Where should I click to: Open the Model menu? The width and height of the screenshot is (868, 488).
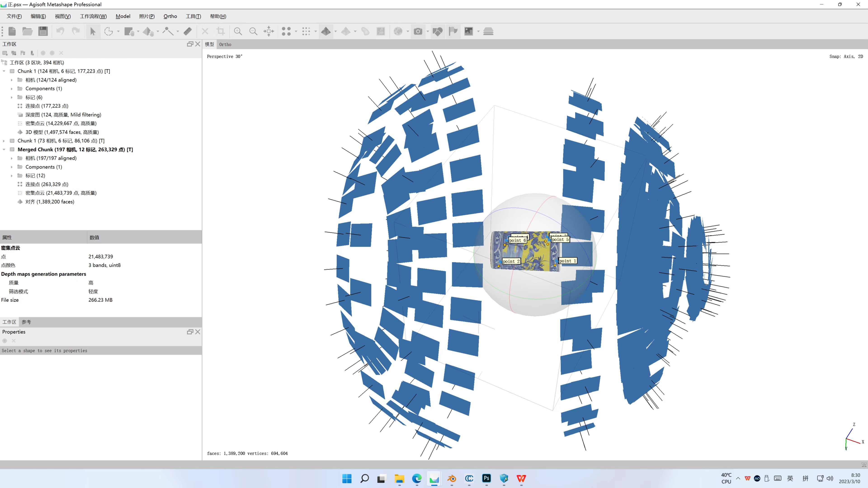pos(123,16)
